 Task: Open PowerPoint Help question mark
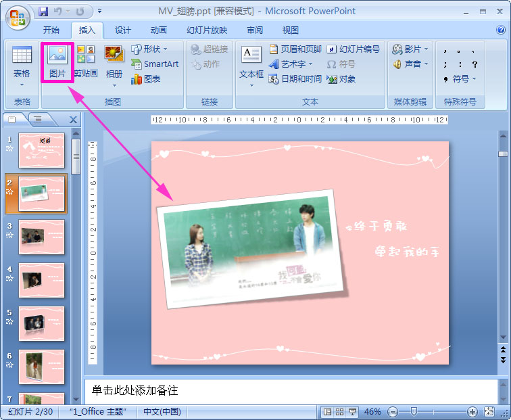pyautogui.click(x=500, y=30)
